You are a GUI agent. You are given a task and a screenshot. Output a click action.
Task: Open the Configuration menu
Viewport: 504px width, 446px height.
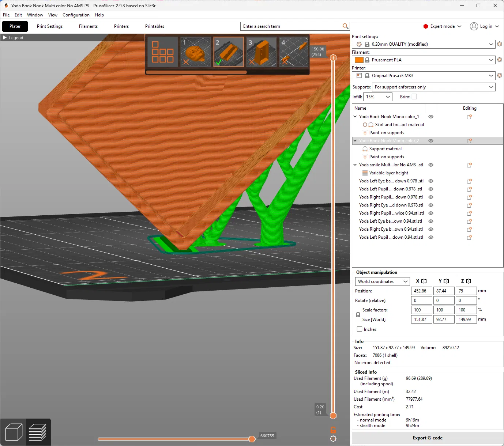76,15
